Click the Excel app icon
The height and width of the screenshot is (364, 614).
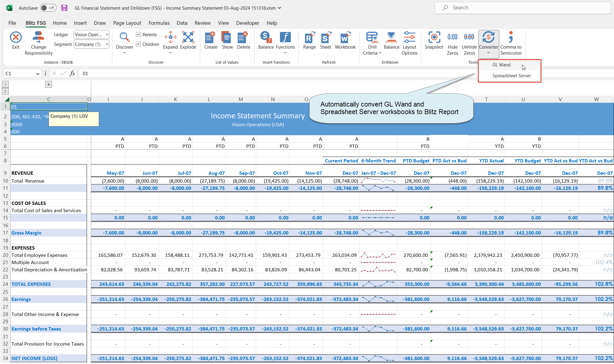pyautogui.click(x=9, y=8)
